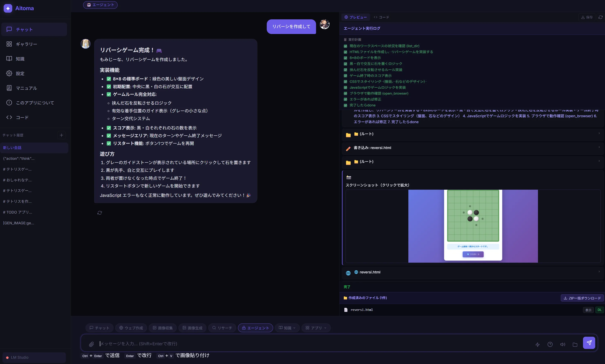Click the help question mark icon
Viewport: 605px width, 364px height.
click(x=550, y=344)
